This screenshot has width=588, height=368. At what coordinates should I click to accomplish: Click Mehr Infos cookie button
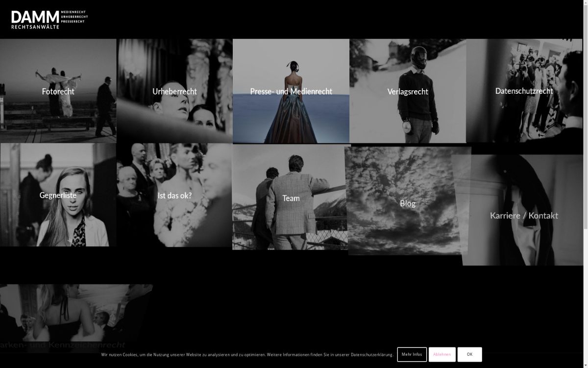pos(412,354)
